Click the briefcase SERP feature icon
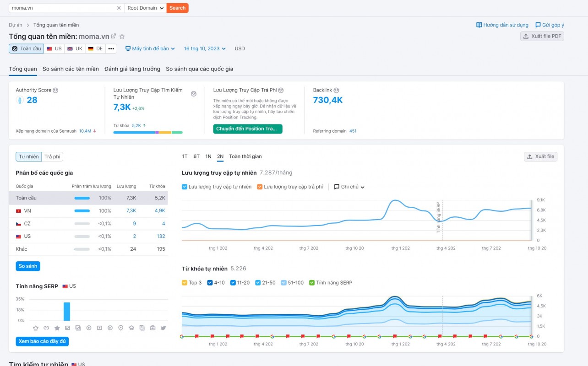The width and height of the screenshot is (588, 366). [152, 328]
